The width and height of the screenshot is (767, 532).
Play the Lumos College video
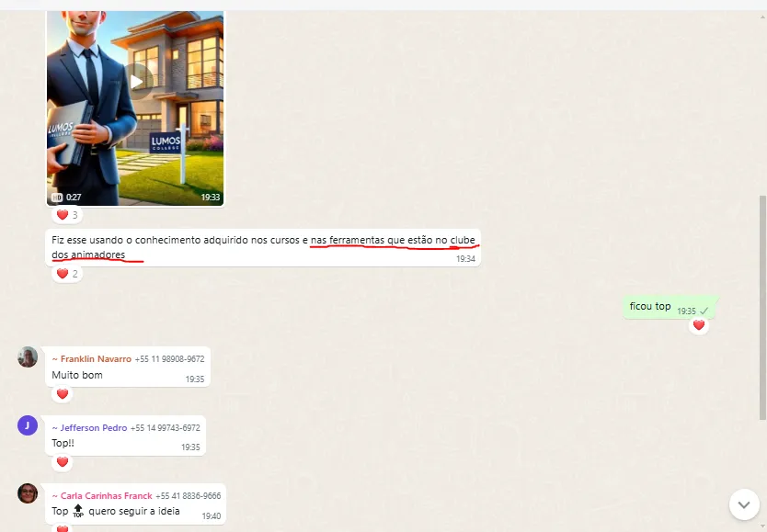tap(136, 82)
